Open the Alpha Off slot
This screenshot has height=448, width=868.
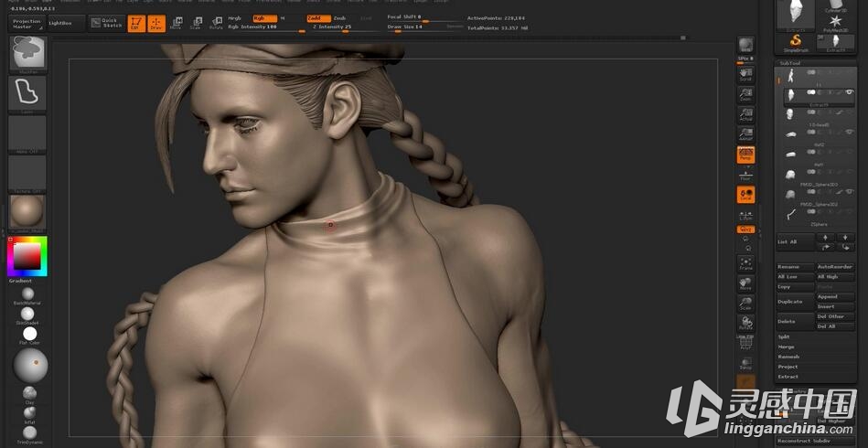pyautogui.click(x=27, y=133)
